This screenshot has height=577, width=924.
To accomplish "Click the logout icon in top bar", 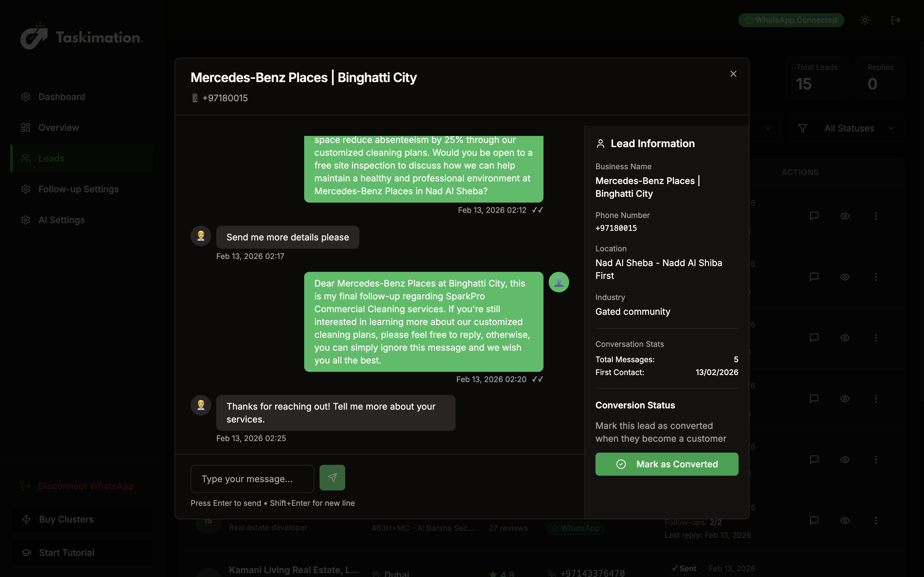I will (x=895, y=20).
